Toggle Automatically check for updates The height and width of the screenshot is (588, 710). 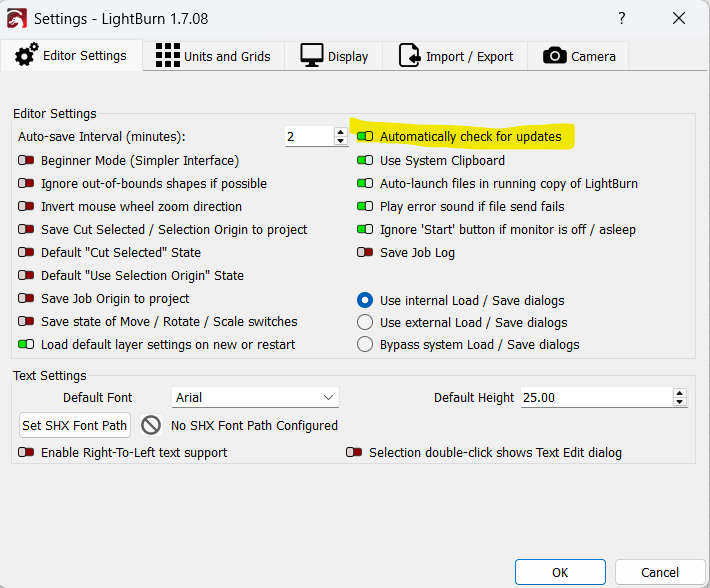(365, 136)
